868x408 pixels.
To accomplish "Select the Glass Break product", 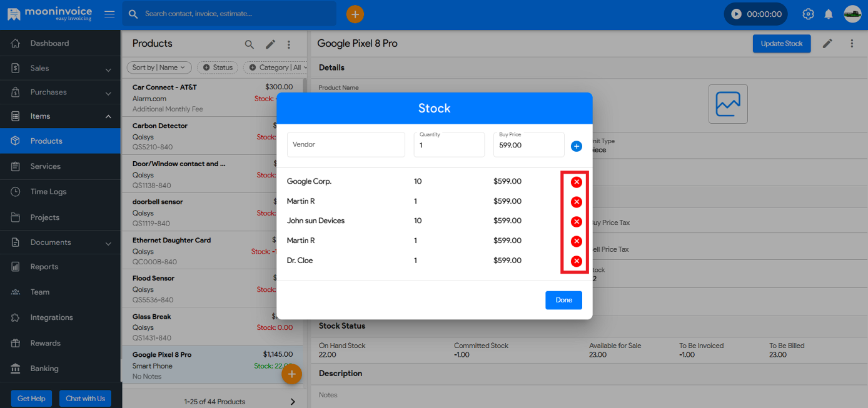I will 213,327.
